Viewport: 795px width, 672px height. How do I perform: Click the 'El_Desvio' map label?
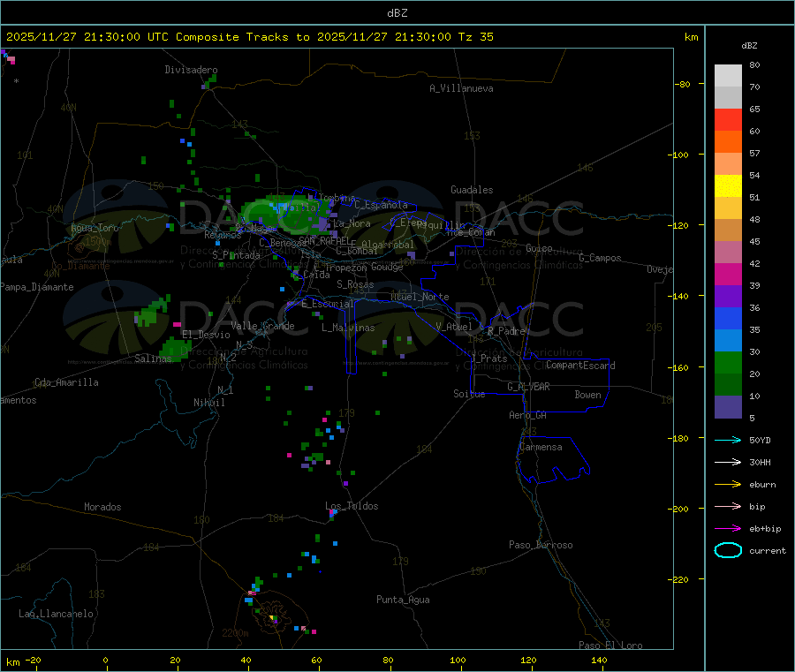[207, 335]
